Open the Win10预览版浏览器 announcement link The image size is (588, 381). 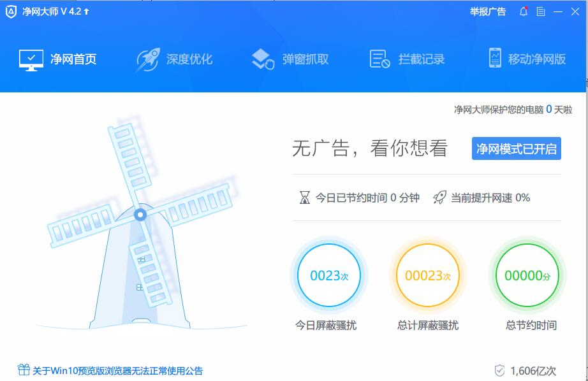117,371
